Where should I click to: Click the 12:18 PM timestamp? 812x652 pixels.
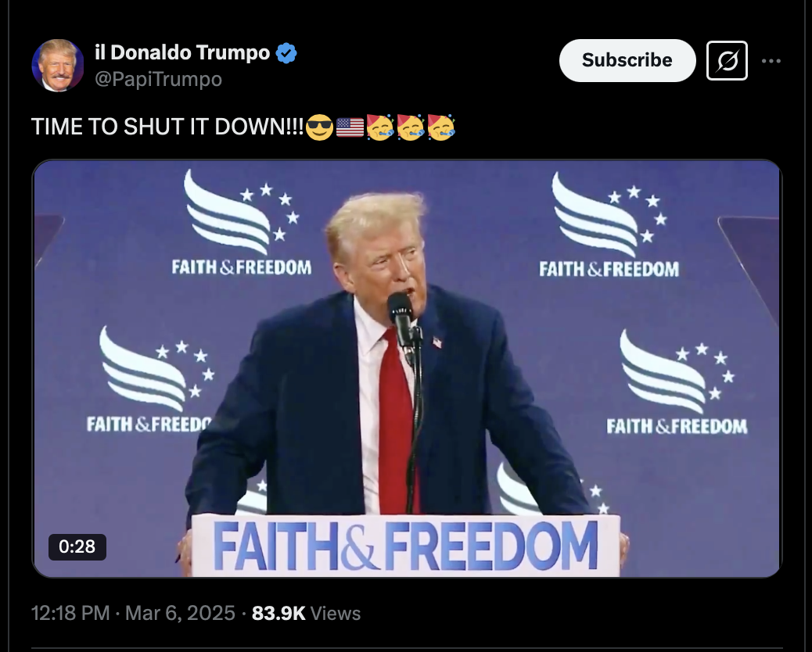(70, 613)
